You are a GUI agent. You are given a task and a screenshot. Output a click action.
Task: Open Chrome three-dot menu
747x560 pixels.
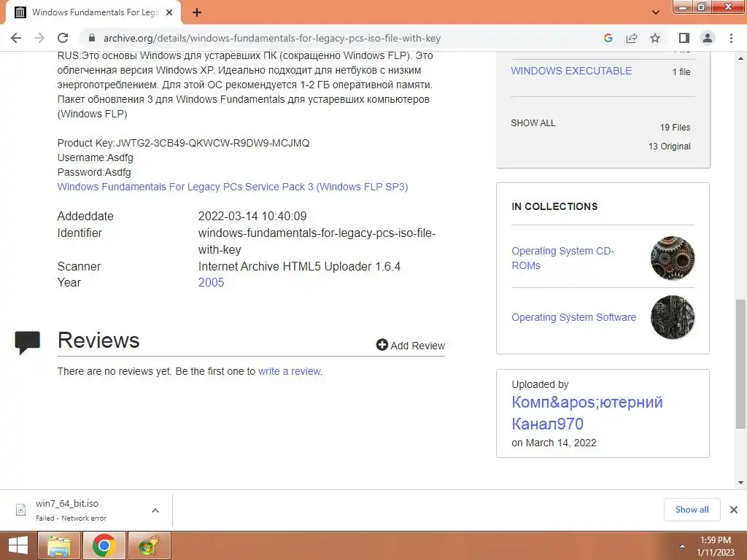pyautogui.click(x=731, y=38)
